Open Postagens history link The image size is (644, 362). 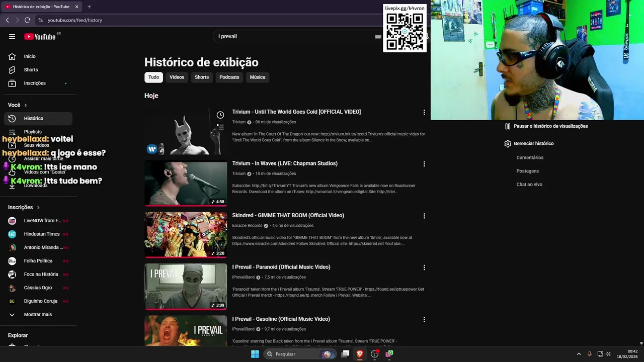point(527,171)
